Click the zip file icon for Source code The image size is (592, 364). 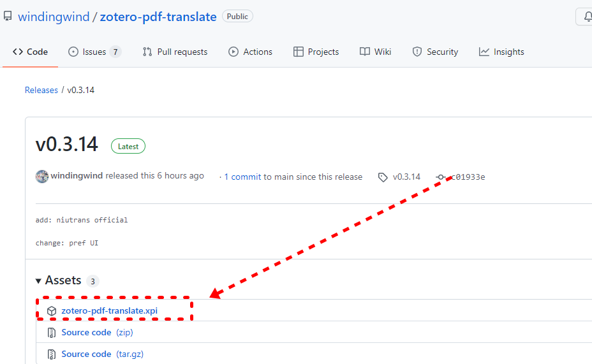coord(52,332)
